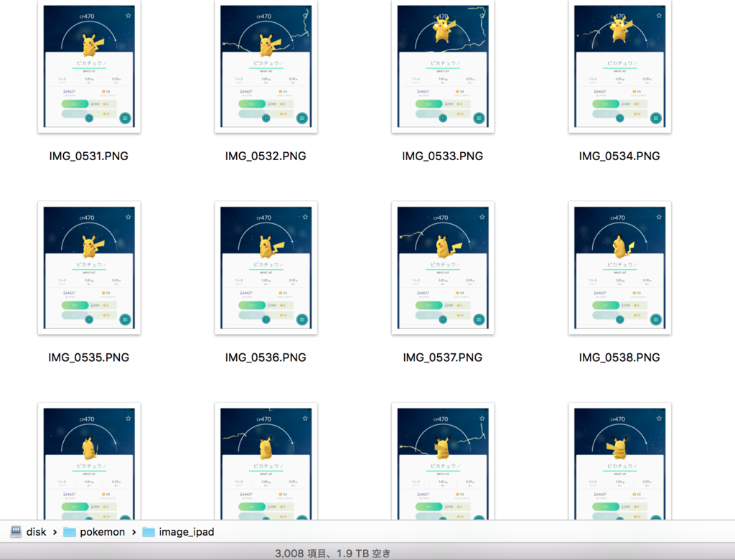Click the IMG_0538.PNG file name
This screenshot has width=735, height=560.
click(619, 358)
